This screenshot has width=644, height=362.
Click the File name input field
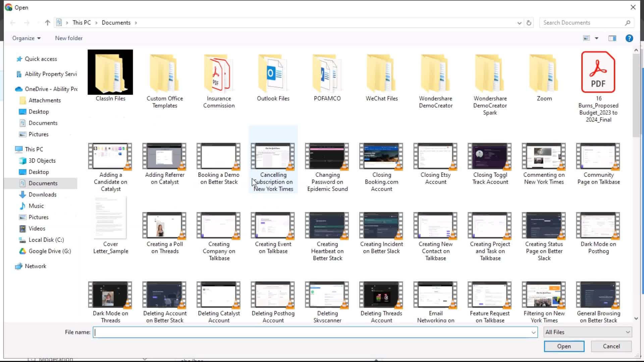pos(315,332)
